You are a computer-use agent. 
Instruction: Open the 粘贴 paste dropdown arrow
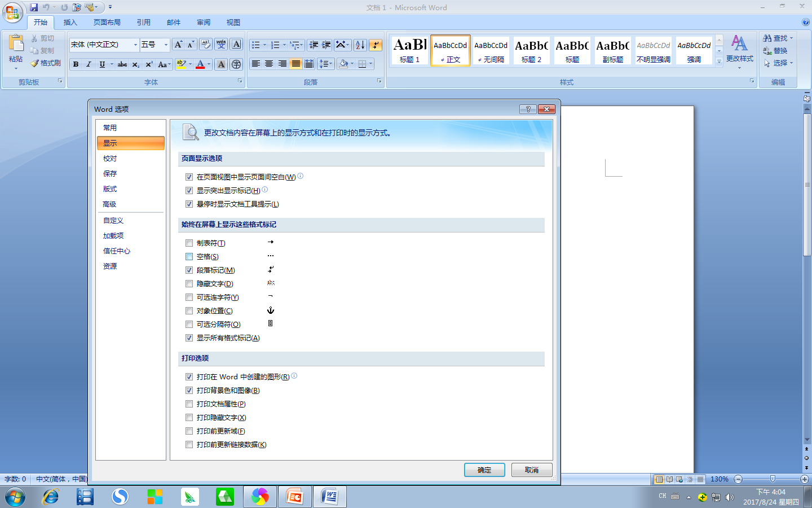click(16, 68)
